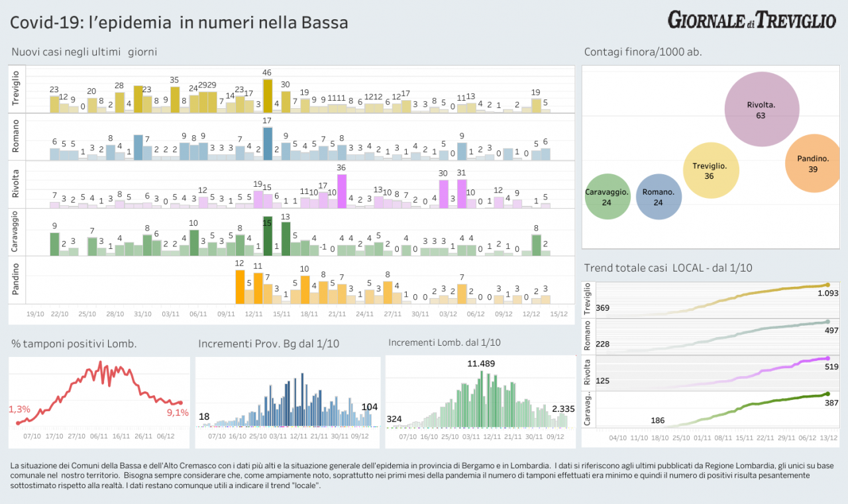Select the orange Pandino bubble showing 39
This screenshot has height=504, width=848.
[813, 163]
